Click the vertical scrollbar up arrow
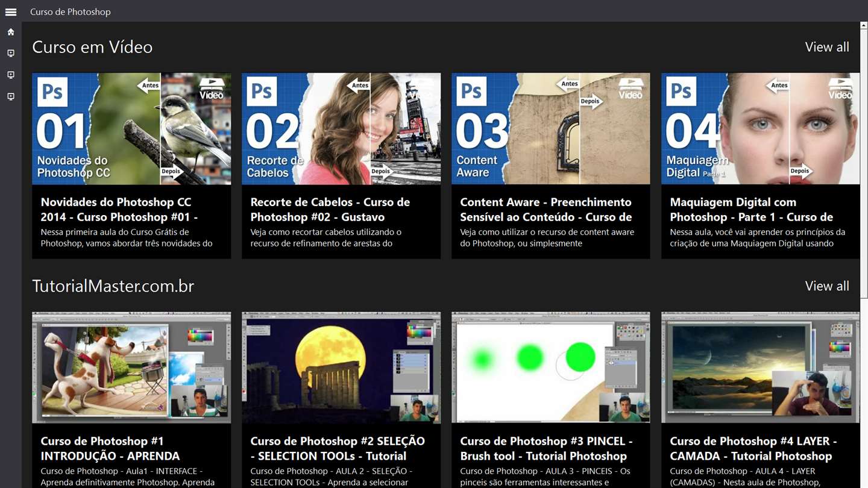The image size is (868, 488). coord(864,26)
